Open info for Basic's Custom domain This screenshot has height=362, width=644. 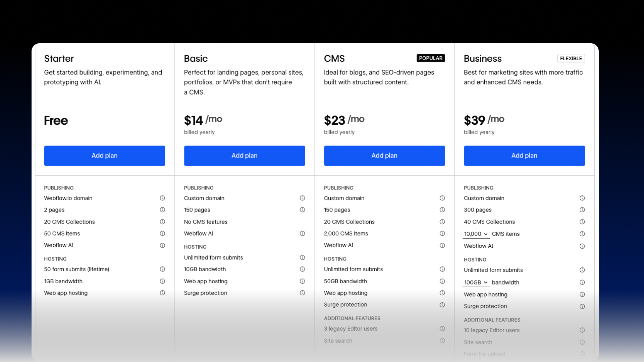tap(302, 198)
